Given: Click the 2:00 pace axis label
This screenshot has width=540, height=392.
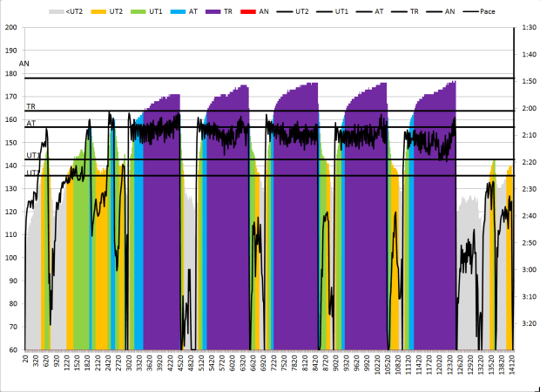Looking at the screenshot, I should (525, 109).
